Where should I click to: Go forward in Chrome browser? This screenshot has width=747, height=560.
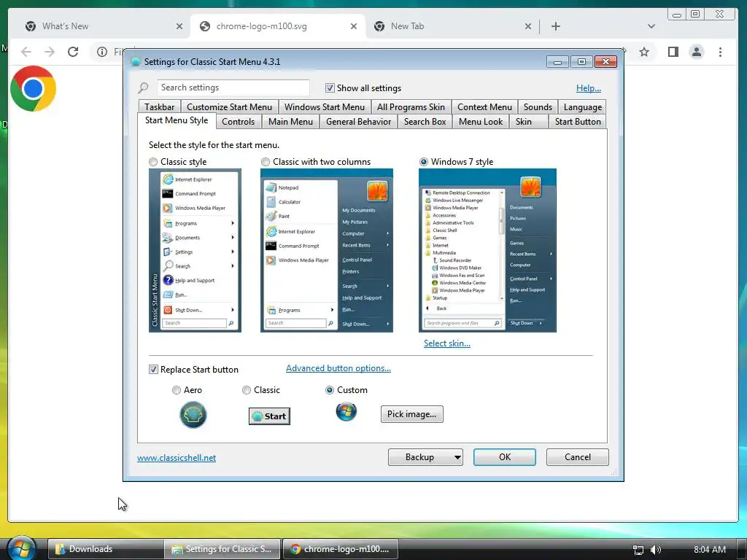click(50, 52)
